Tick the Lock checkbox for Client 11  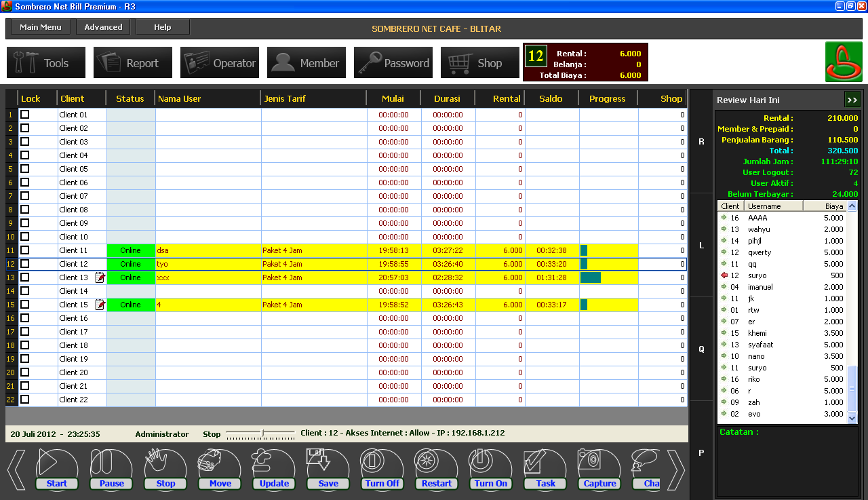point(24,250)
